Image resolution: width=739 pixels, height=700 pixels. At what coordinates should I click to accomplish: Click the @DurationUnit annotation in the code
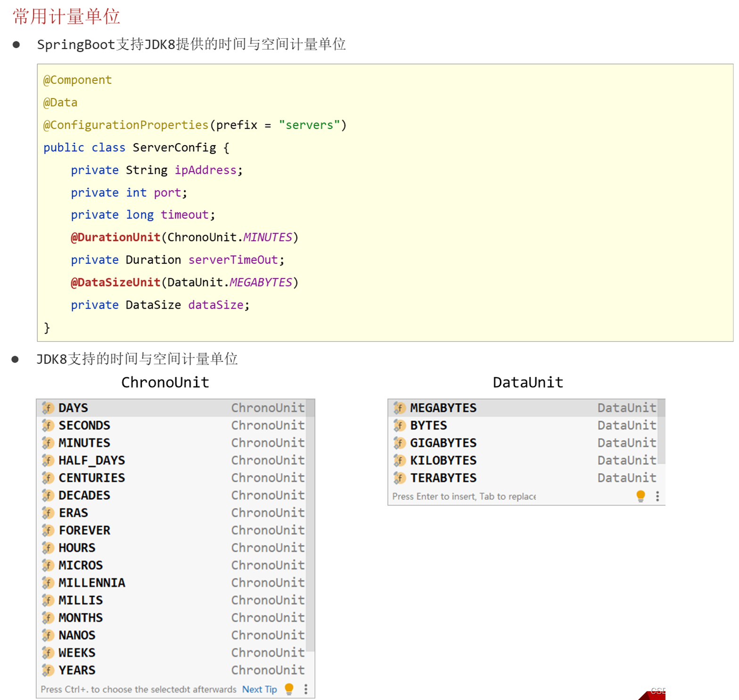[115, 237]
